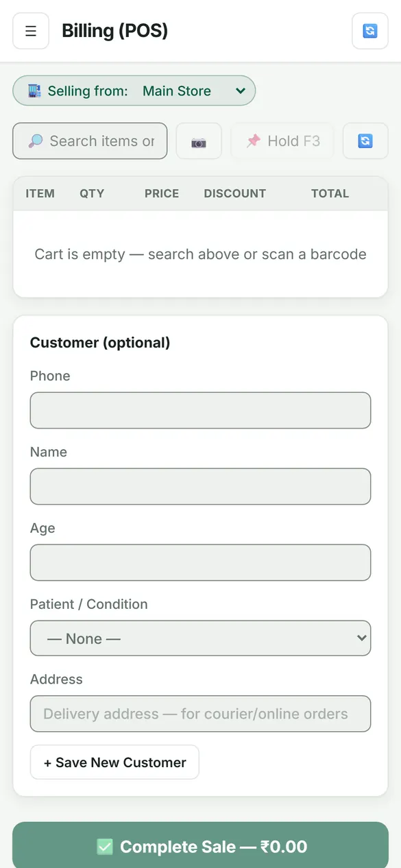Click the Phone input field
Viewport: 401px width, 868px height.
pyautogui.click(x=200, y=411)
